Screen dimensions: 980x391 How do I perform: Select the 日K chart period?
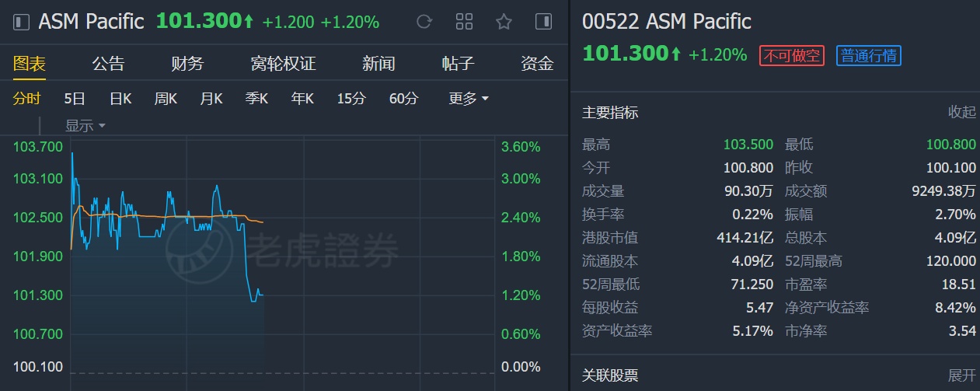pyautogui.click(x=120, y=99)
